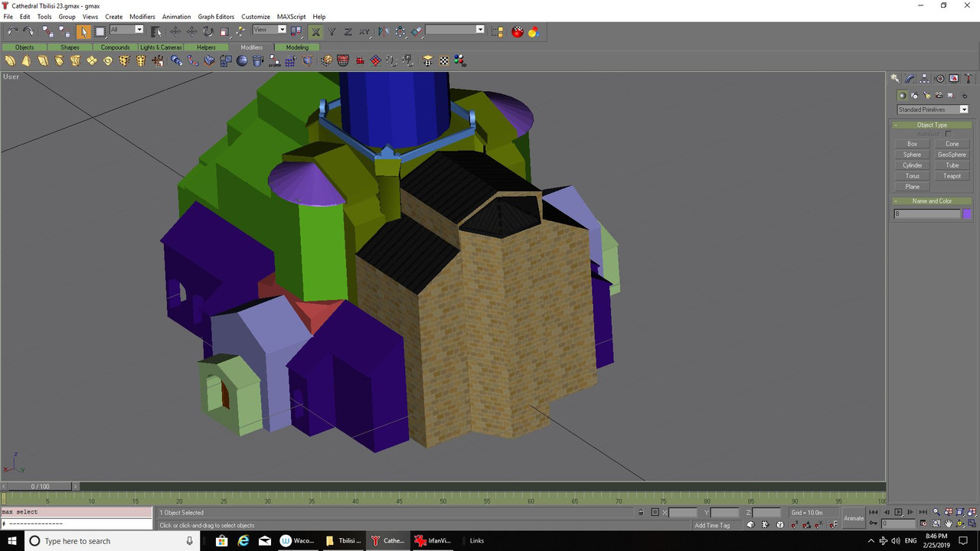
Task: Select the Pan hand viewport tool
Action: (949, 524)
